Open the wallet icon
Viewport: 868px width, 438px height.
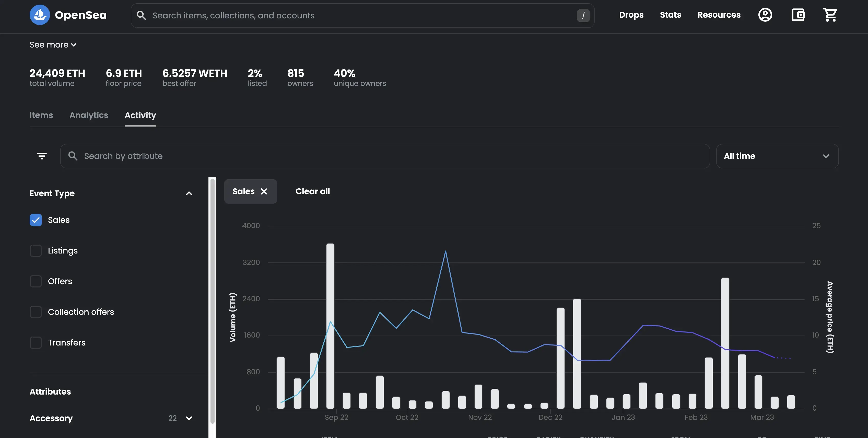[x=798, y=15]
